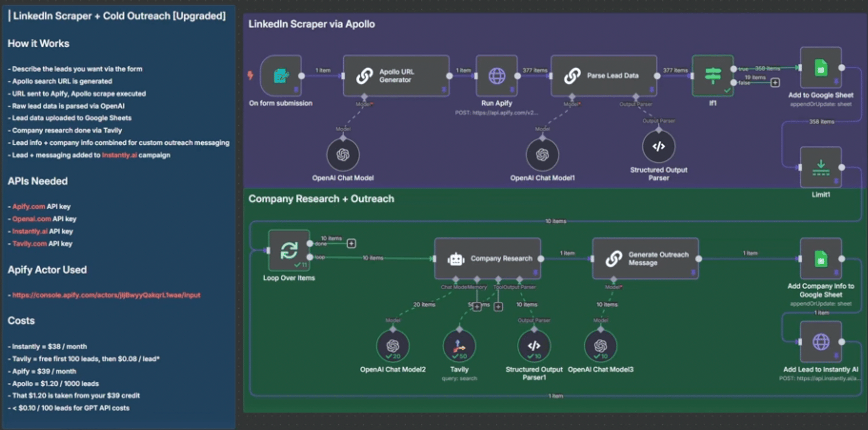Image resolution: width=868 pixels, height=430 pixels.
Task: Open the Apify actor console URL
Action: pyautogui.click(x=106, y=295)
